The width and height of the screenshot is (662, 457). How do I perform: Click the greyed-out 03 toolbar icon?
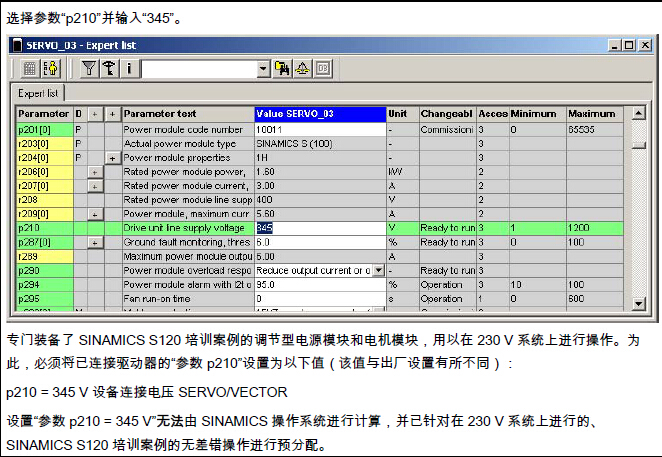(323, 68)
